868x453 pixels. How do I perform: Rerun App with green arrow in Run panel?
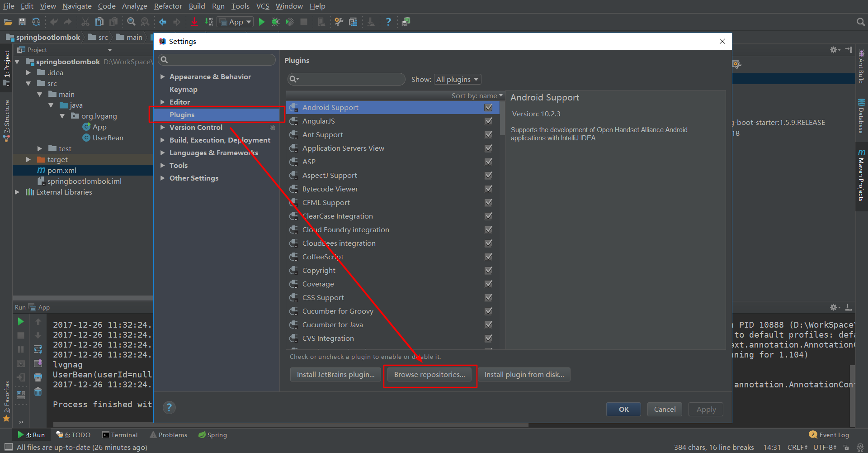(21, 322)
